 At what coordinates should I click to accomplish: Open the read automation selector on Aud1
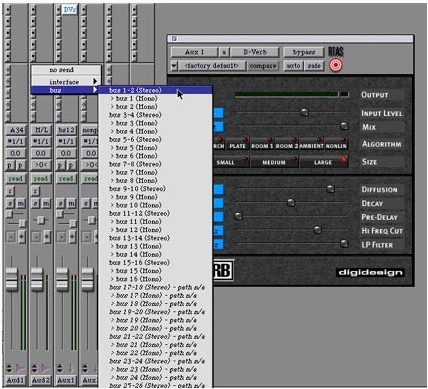[x=15, y=179]
